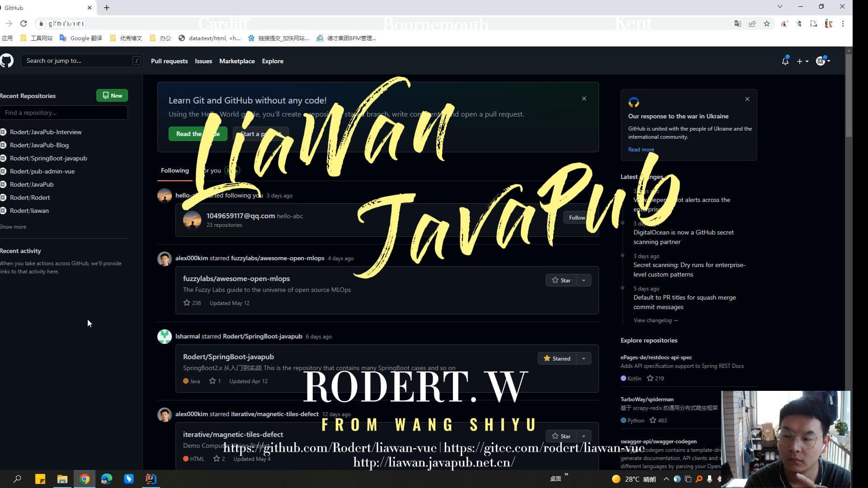Expand the plus create-new dropdown
The width and height of the screenshot is (868, 488).
(x=802, y=61)
